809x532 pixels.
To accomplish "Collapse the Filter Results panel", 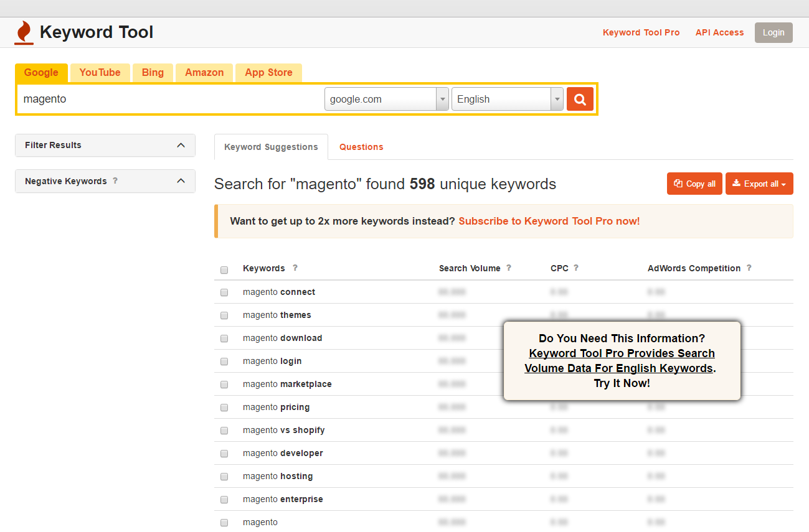I will pos(181,145).
